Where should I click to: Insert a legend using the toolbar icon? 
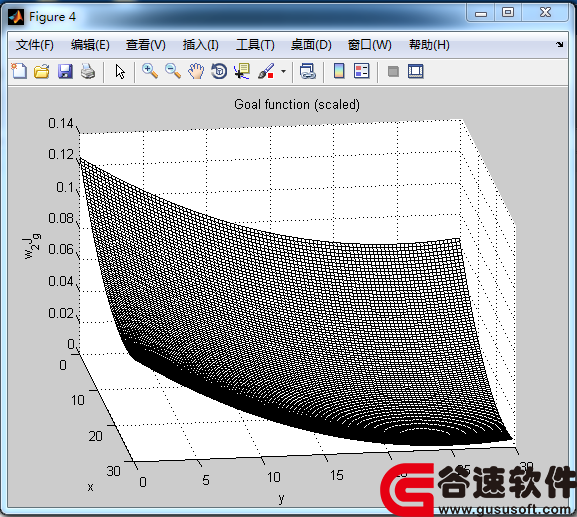click(x=362, y=71)
